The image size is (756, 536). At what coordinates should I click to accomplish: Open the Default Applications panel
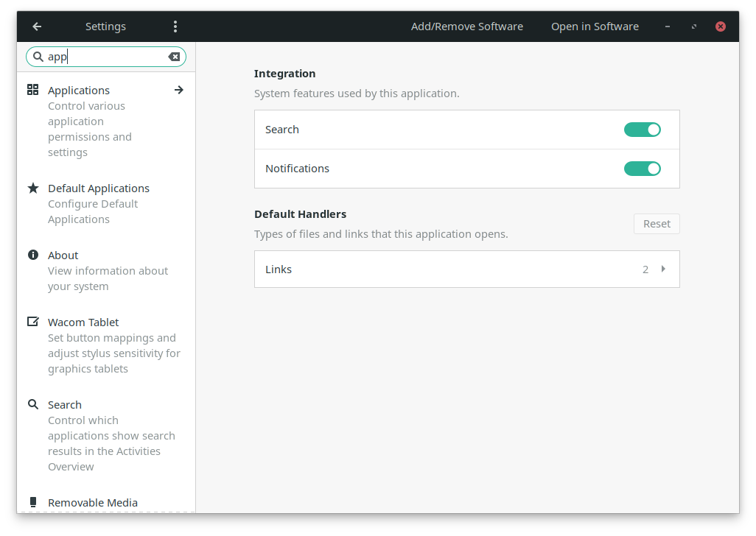click(98, 188)
